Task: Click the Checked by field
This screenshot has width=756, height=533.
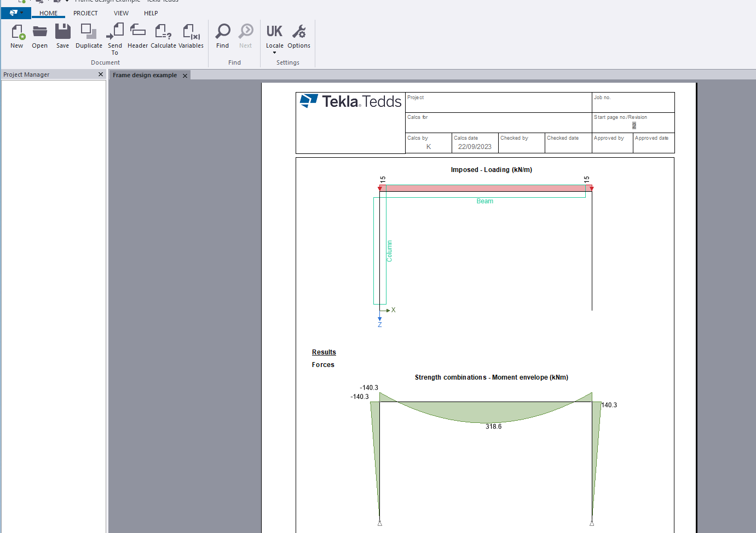Action: click(x=522, y=144)
